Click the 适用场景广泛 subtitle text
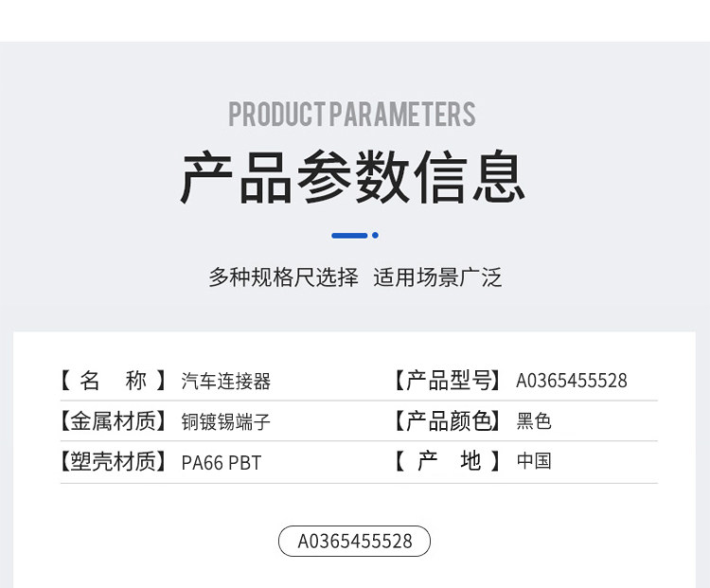 tap(437, 277)
